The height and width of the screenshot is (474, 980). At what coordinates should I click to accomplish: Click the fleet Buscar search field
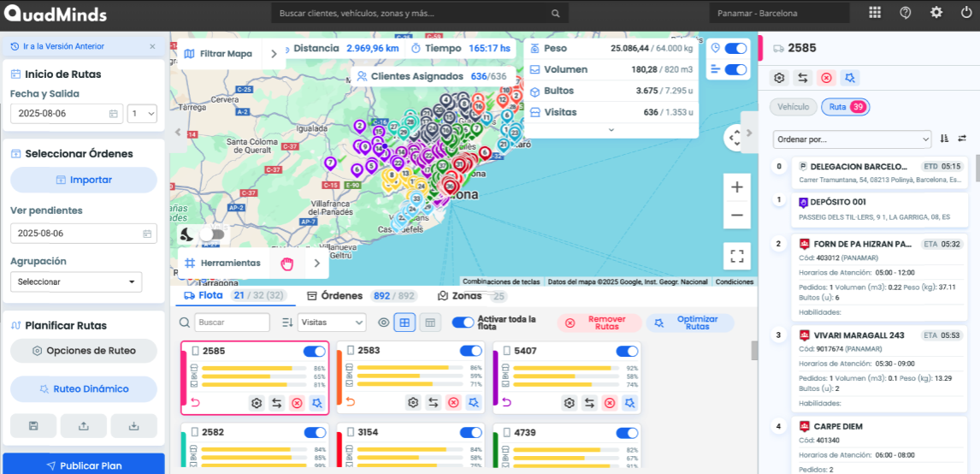click(232, 323)
